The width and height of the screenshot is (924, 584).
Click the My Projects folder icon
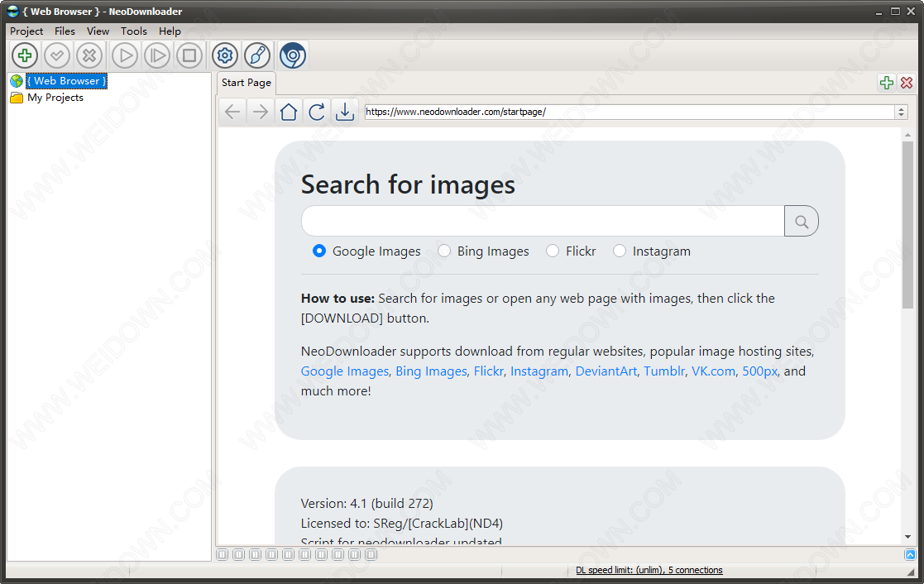click(17, 98)
